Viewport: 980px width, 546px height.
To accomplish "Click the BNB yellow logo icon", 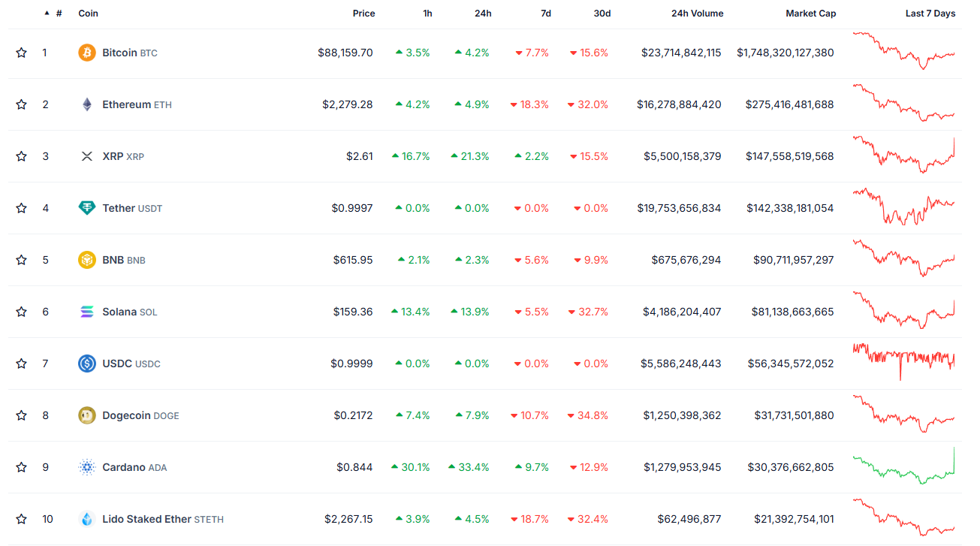I will pyautogui.click(x=87, y=260).
